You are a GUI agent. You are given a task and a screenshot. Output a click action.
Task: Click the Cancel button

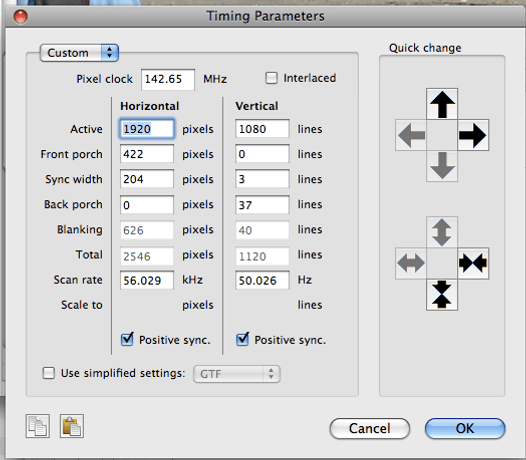point(370,428)
